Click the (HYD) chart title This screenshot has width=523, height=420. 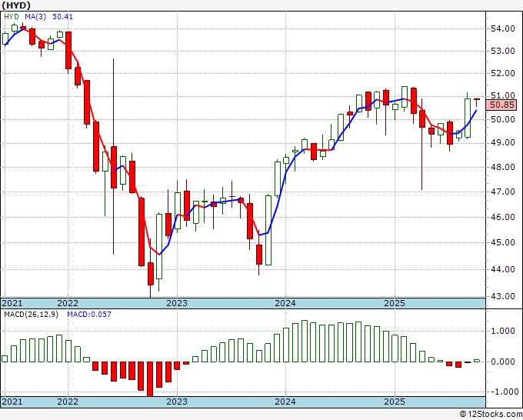(x=16, y=5)
